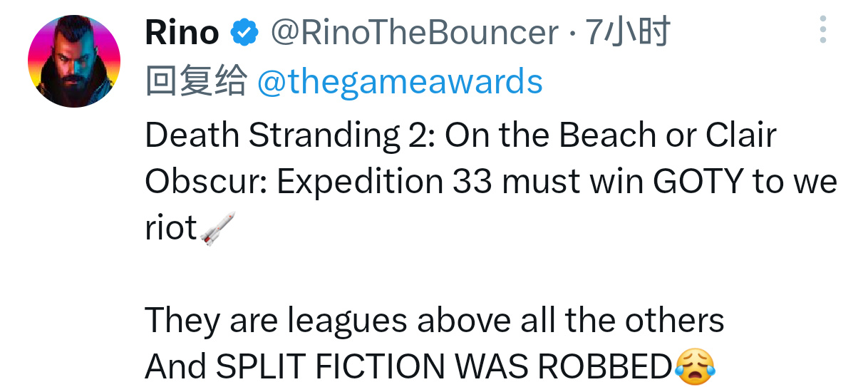Screen dimensions: 868x387
Task: Click the phrase Expedition 33
Action: [385, 182]
